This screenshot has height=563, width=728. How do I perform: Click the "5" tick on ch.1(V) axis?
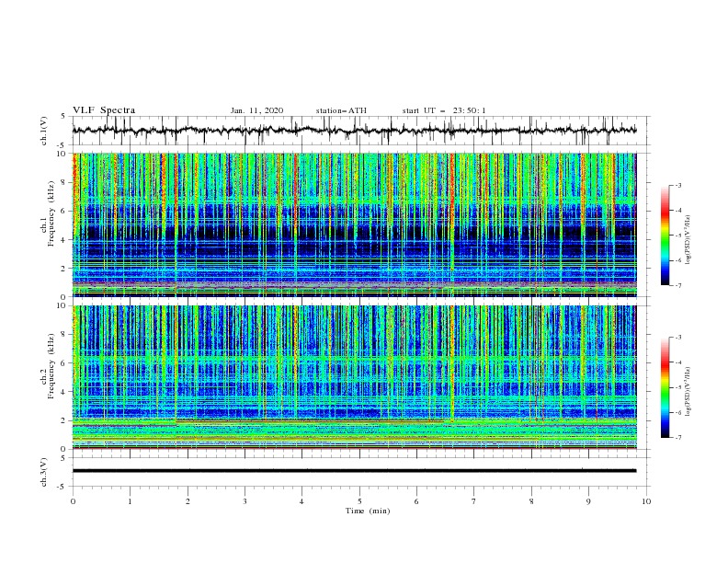[64, 117]
